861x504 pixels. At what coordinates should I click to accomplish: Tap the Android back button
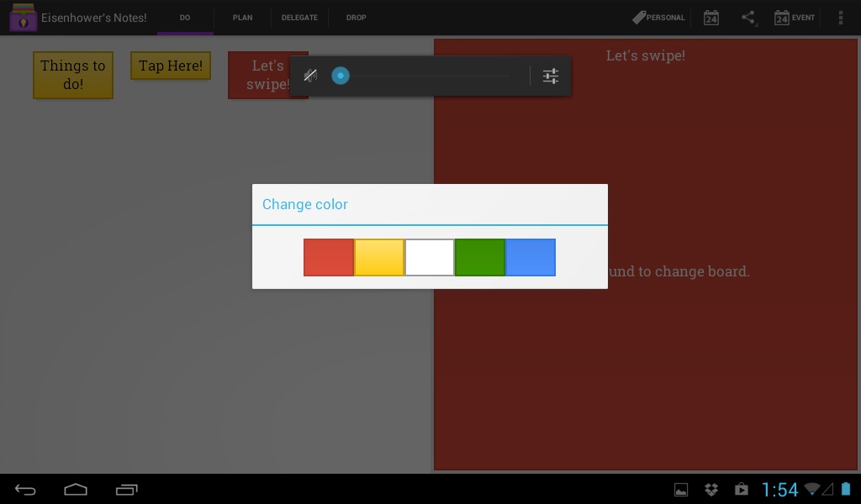coord(25,489)
